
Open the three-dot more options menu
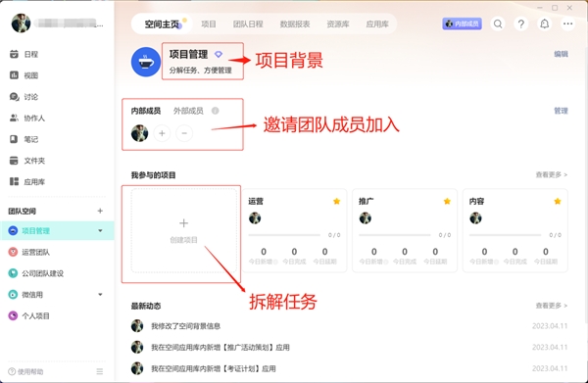click(567, 24)
